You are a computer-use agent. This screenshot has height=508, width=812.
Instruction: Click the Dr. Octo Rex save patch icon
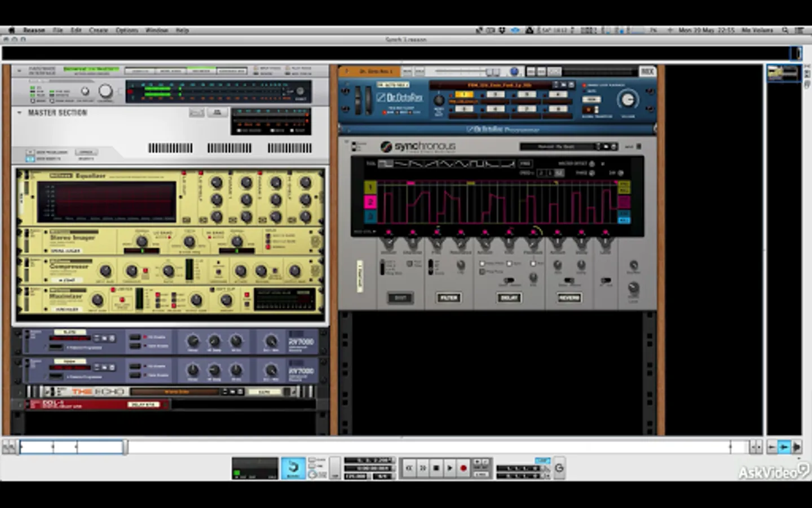570,85
